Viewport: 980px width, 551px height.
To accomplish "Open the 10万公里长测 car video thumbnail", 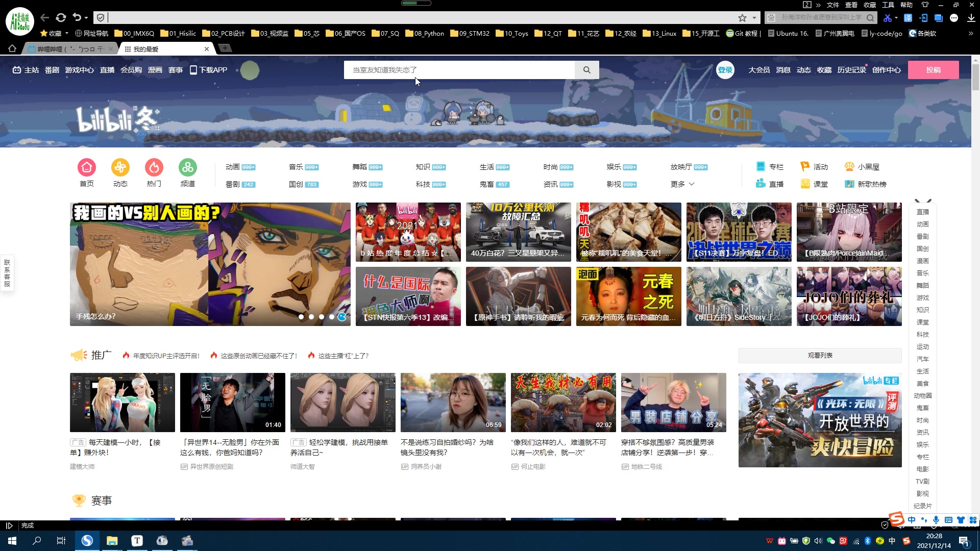I will pos(518,232).
